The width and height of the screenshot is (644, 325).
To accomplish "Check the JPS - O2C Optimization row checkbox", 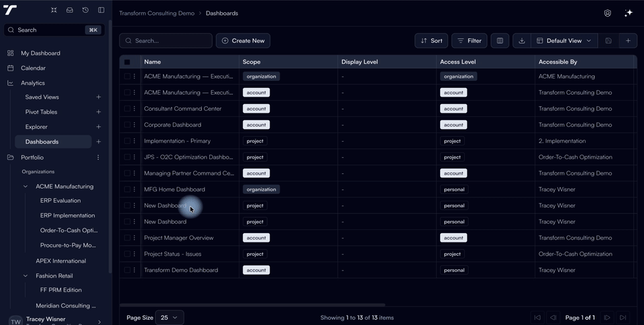I will (127, 157).
